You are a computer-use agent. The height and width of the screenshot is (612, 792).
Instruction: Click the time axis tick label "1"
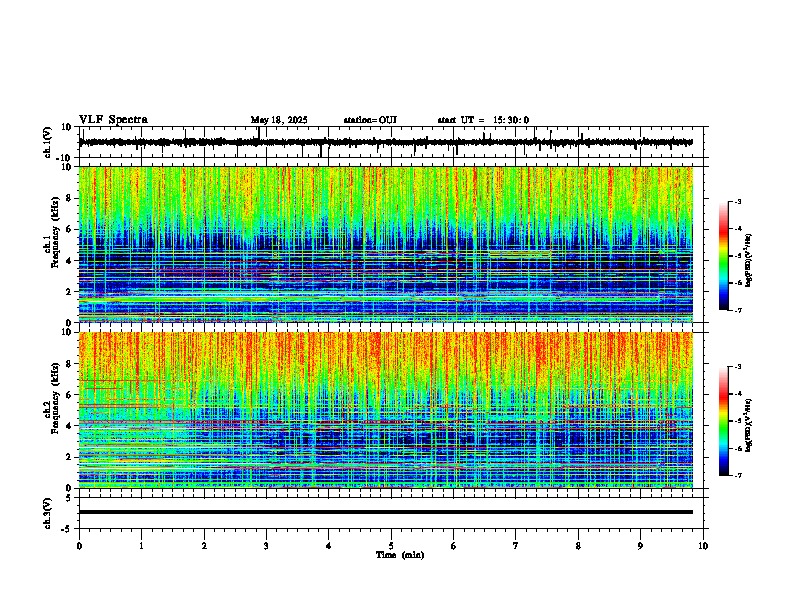(x=141, y=546)
